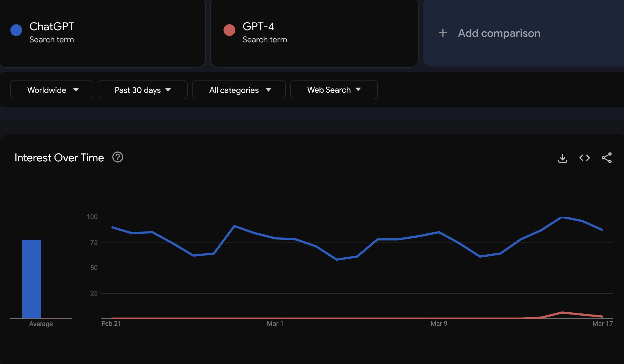Image resolution: width=624 pixels, height=364 pixels.
Task: Open the help icon beside Interest Over Time
Action: [x=118, y=157]
